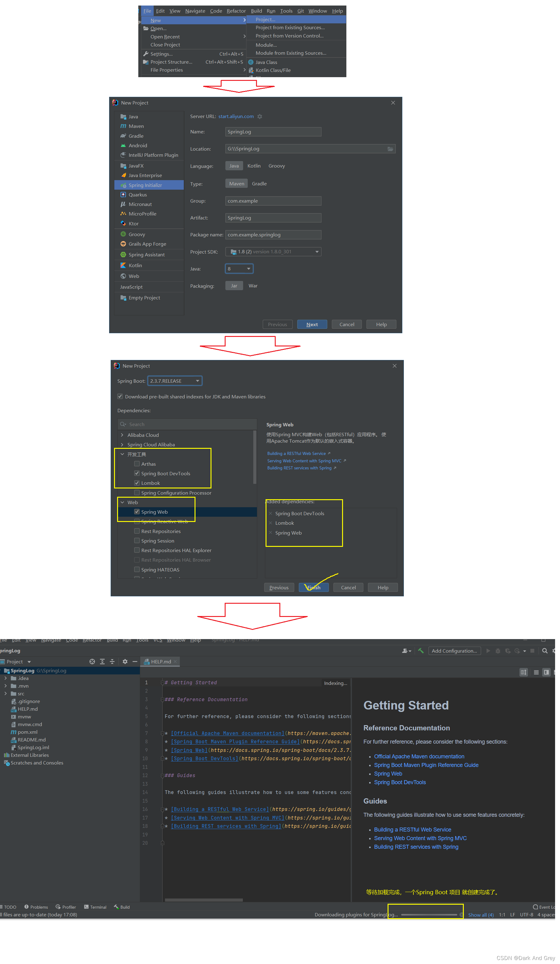Select the Spring Initializr project type
Image resolution: width=560 pixels, height=964 pixels.
[149, 185]
